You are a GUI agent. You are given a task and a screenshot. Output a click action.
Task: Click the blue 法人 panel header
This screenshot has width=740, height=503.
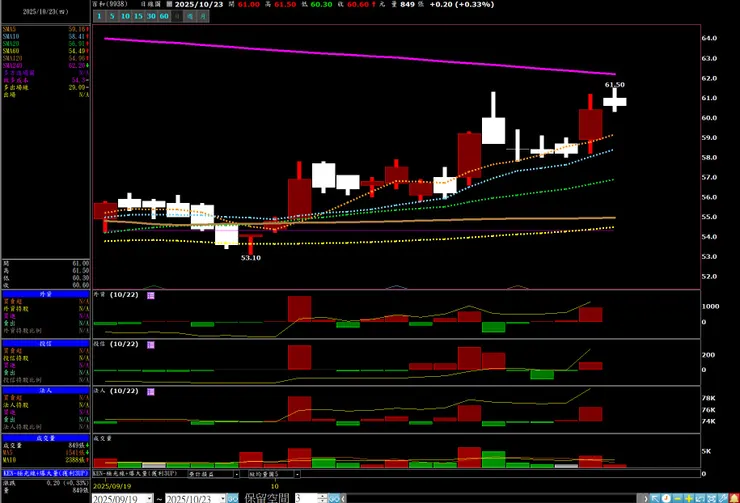pos(46,391)
